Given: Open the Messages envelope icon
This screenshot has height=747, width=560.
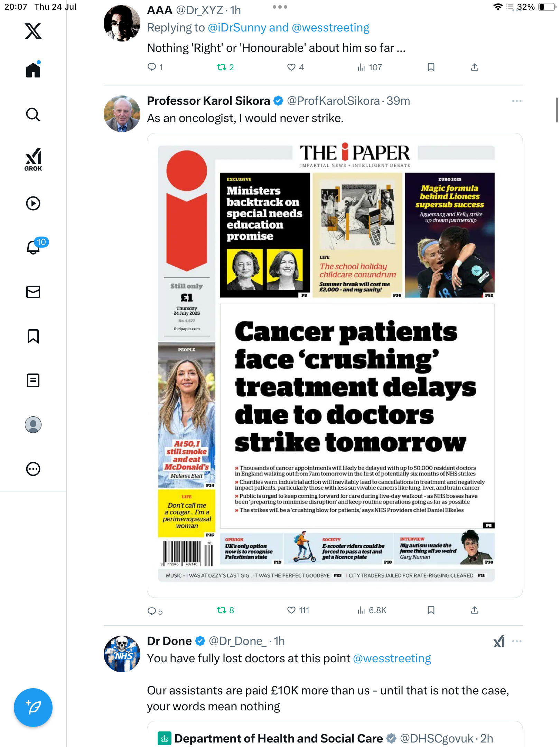Looking at the screenshot, I should tap(33, 292).
